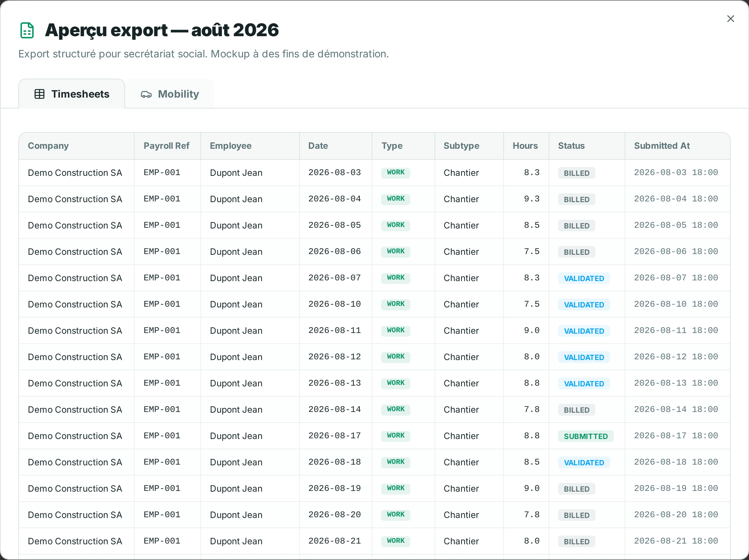Image resolution: width=749 pixels, height=560 pixels.
Task: Click hours value 9.3
Action: coord(532,199)
